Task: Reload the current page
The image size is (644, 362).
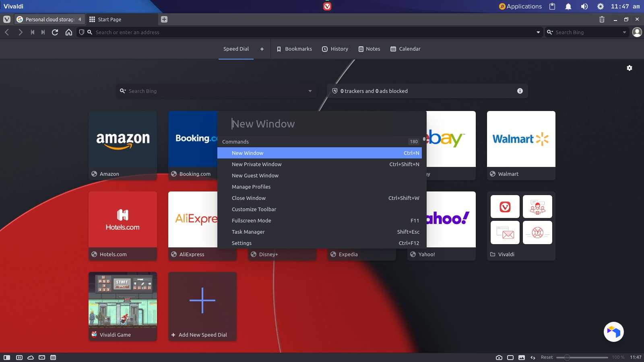Action: (x=55, y=32)
